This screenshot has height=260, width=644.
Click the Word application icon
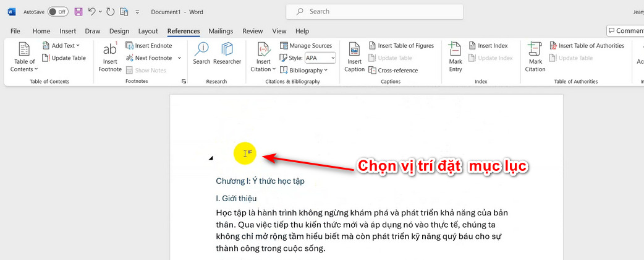12,12
